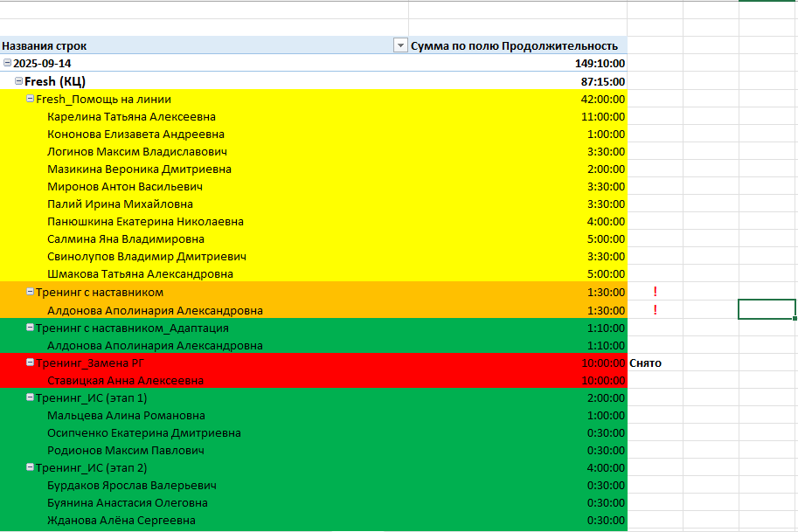Select Мальцева Алина Романовна cell
798x532 pixels.
(x=126, y=416)
